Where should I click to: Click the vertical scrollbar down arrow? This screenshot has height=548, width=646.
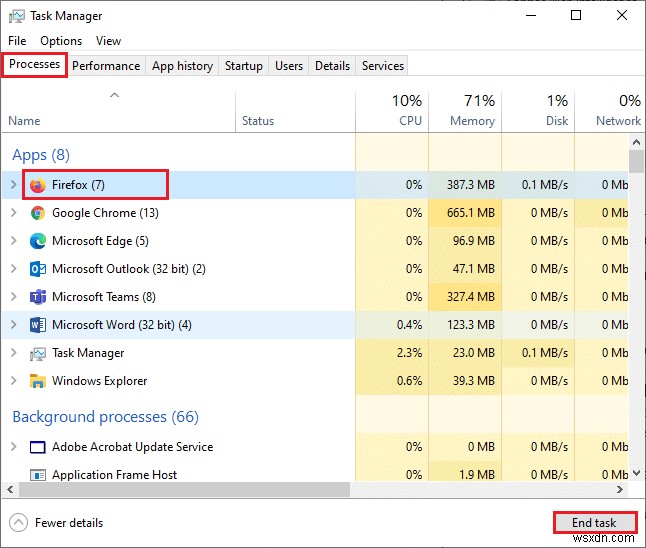click(x=637, y=473)
